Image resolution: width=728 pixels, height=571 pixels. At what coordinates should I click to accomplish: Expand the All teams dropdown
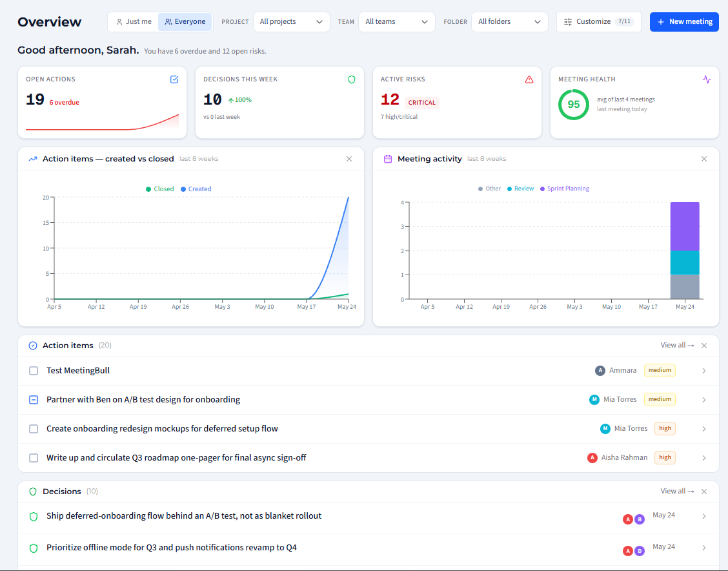coord(397,22)
